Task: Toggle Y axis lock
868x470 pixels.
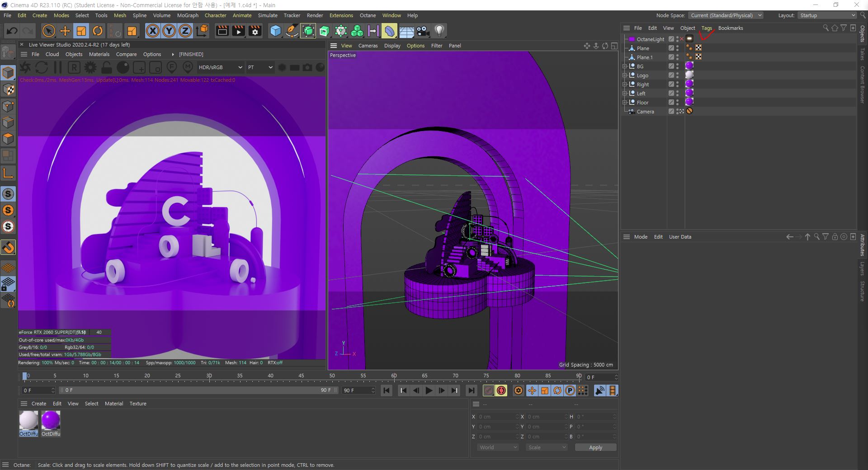Action: click(x=169, y=31)
